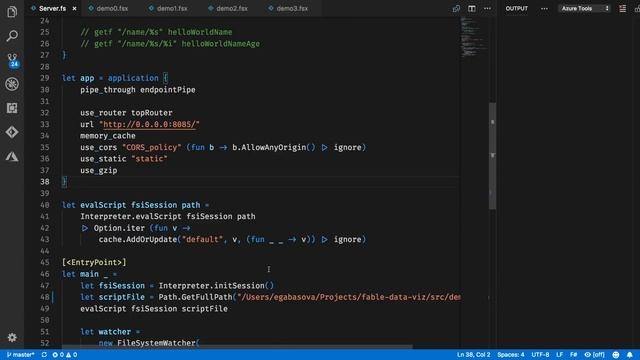Go to line via Ln 38, Col 2
The image size is (640, 360).
[x=473, y=355]
